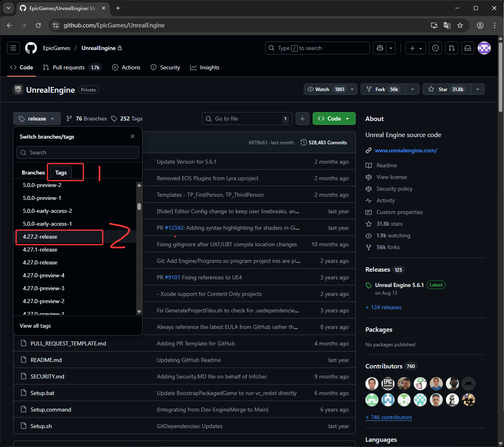
Task: Click the tag list scrollbar thumb
Action: 139,206
